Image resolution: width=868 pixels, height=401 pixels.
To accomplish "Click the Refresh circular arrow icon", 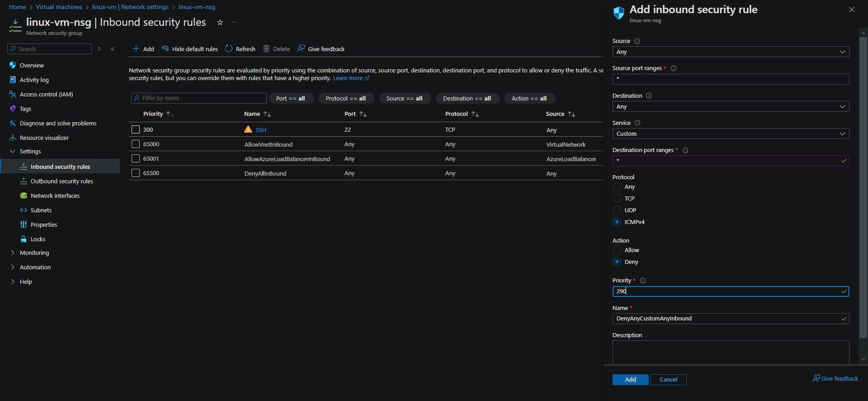I will [x=229, y=48].
